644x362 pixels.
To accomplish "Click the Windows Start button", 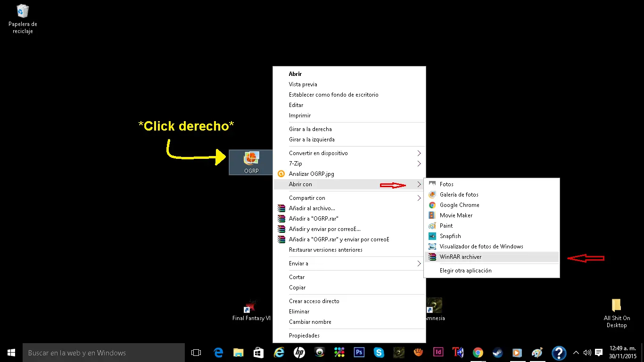I will tap(11, 353).
